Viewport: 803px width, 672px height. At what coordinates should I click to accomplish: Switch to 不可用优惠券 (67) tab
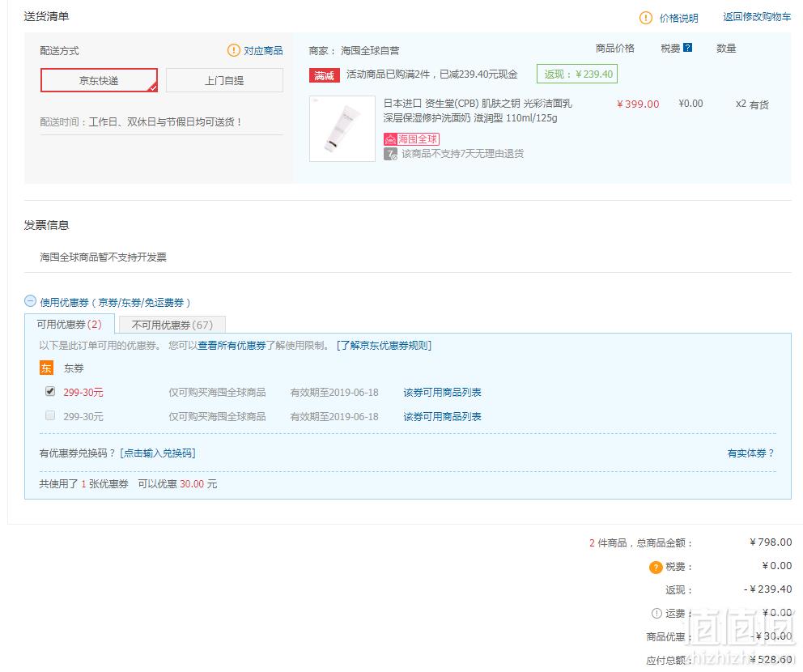click(172, 325)
